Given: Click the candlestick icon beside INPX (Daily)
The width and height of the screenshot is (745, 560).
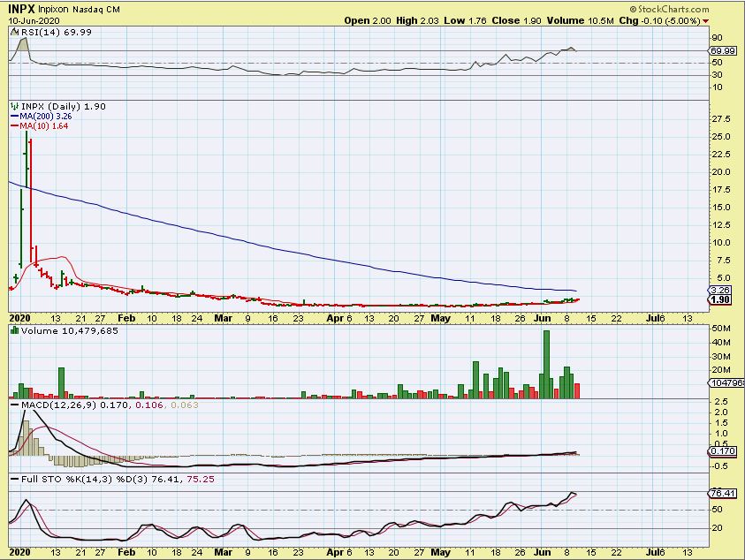Looking at the screenshot, I should [13, 106].
